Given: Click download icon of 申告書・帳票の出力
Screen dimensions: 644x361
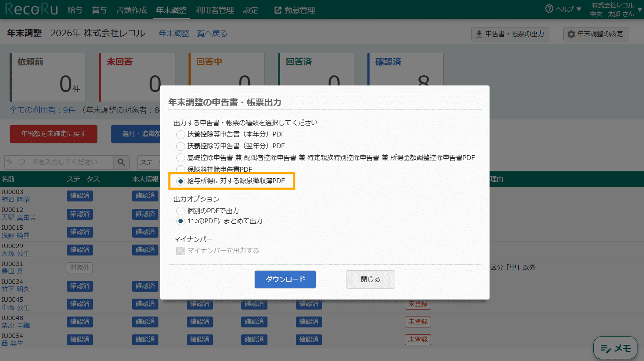Looking at the screenshot, I should [x=479, y=34].
